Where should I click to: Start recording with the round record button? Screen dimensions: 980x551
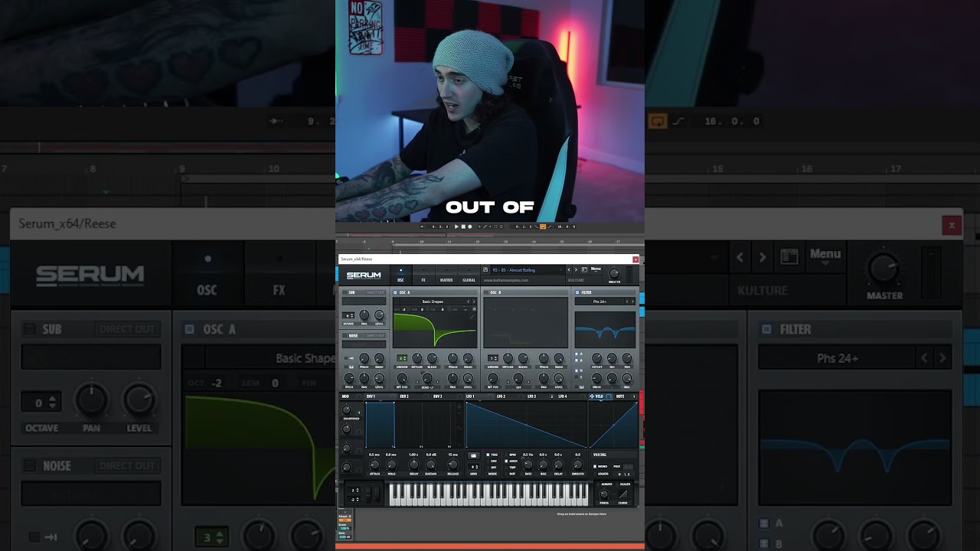click(470, 227)
